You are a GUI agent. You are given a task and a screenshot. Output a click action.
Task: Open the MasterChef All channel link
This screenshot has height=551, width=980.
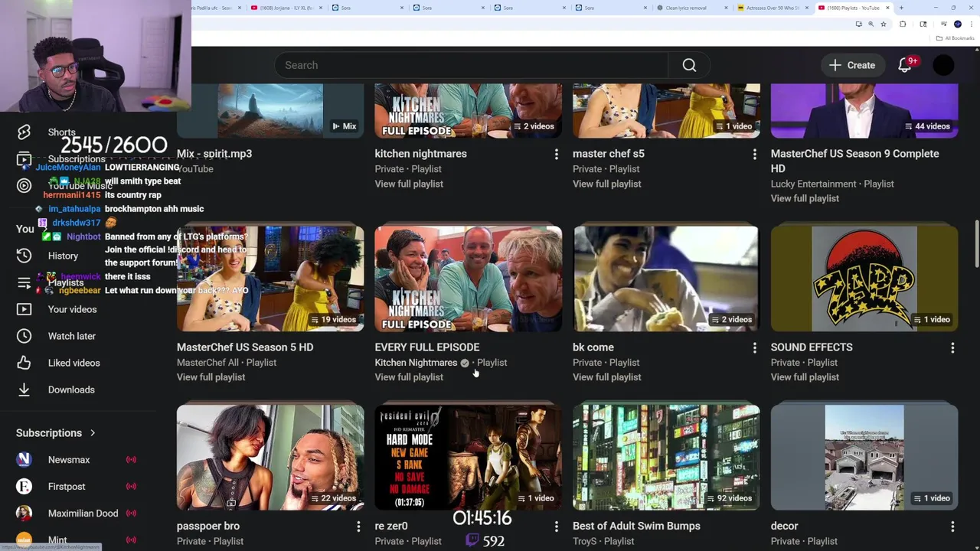point(207,363)
